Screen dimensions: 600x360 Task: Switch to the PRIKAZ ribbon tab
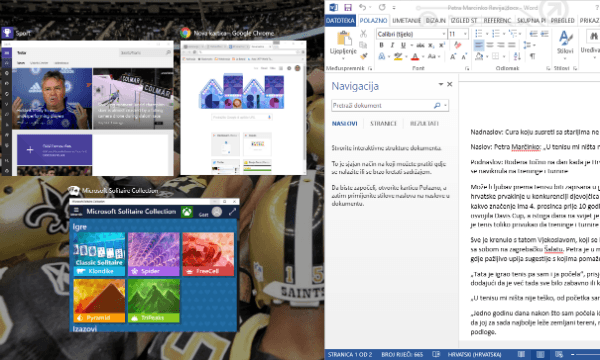click(589, 20)
